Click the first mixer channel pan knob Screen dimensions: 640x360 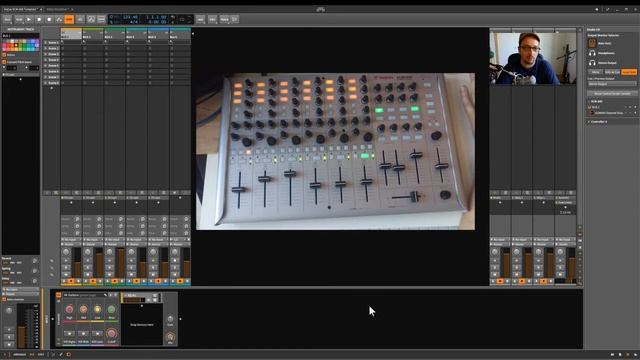point(66,252)
